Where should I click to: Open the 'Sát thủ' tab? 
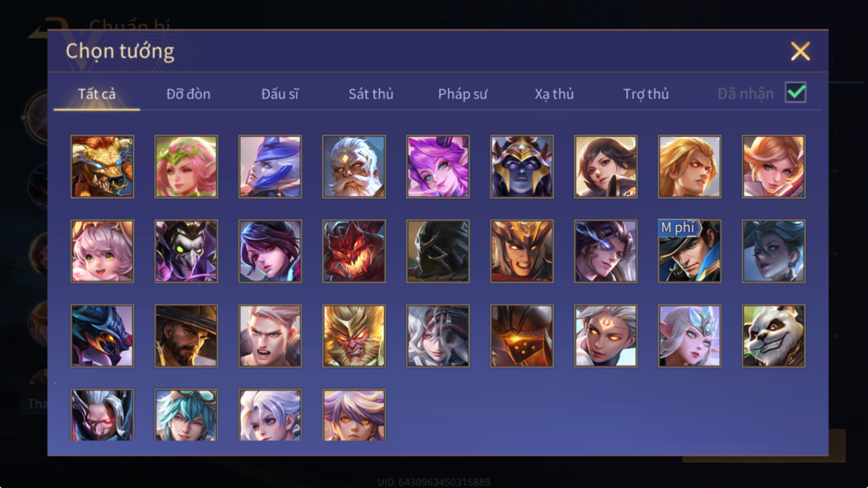coord(371,94)
